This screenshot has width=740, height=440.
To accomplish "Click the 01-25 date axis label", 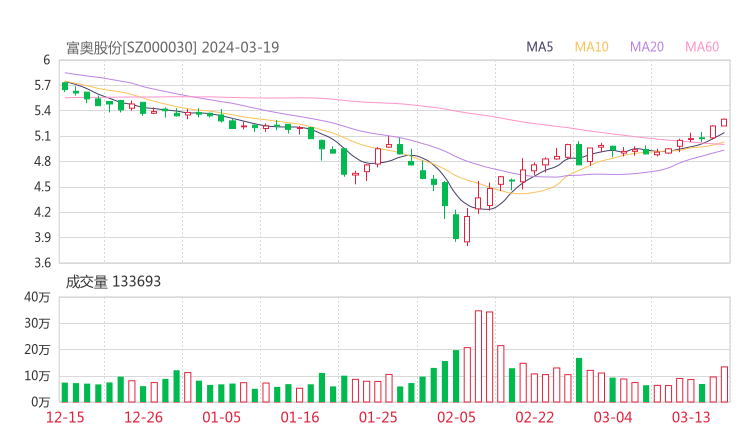I will point(378,417).
